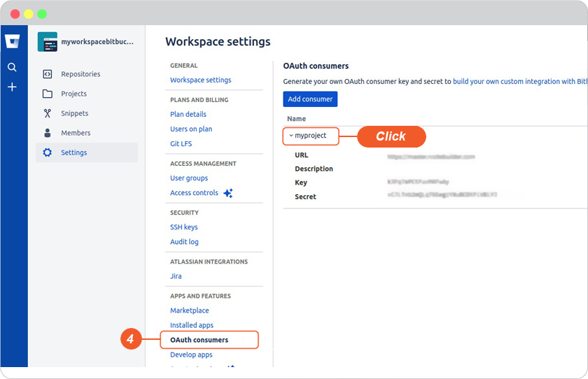This screenshot has height=379, width=588.
Task: Select OAuth consumers menu entry
Action: (199, 340)
